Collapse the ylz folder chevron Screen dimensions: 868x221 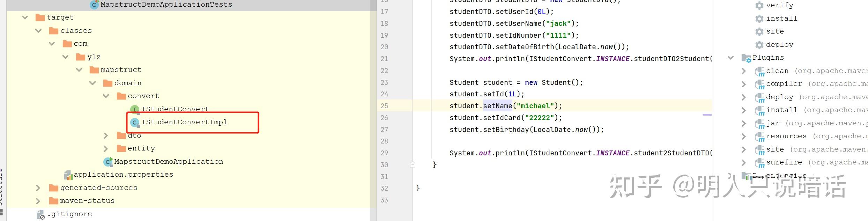pyautogui.click(x=65, y=57)
